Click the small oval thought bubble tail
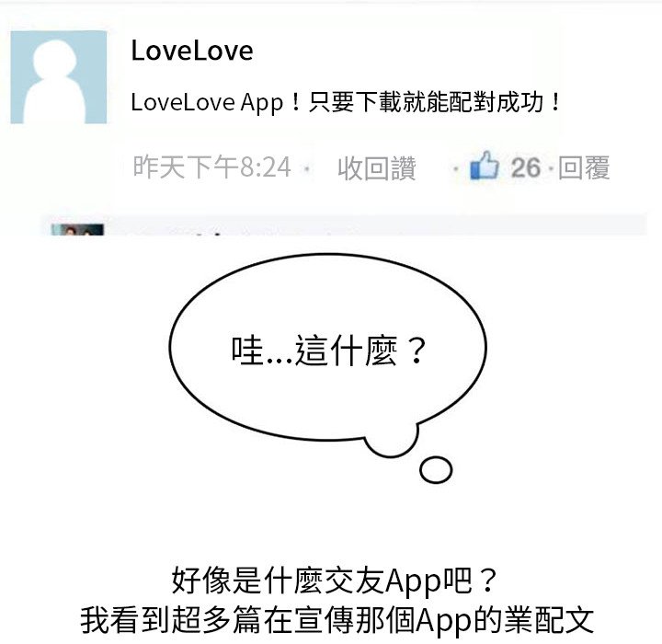 point(436,469)
